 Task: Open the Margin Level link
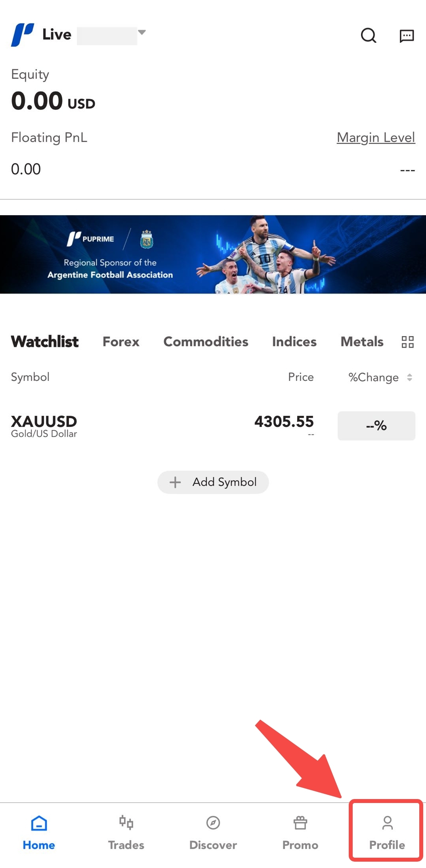coord(376,138)
